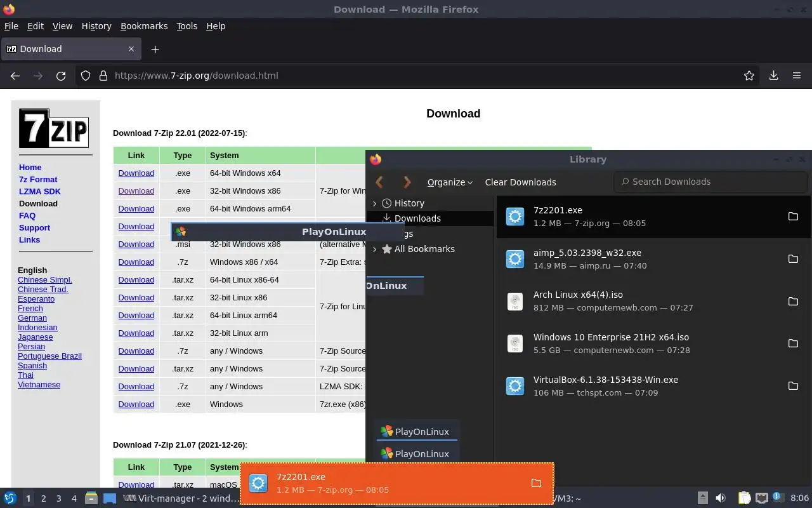Screen dimensions: 812x508
Task: Click Clear Downloads in Library
Action: [x=520, y=182]
